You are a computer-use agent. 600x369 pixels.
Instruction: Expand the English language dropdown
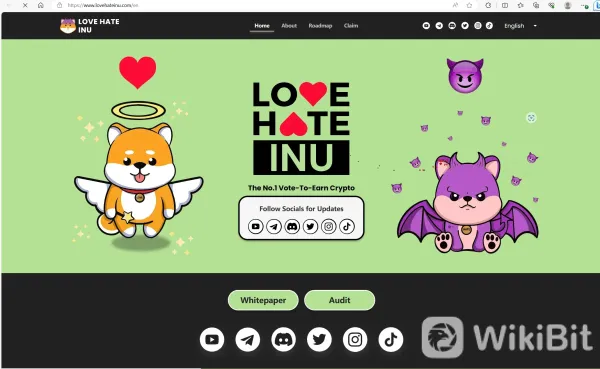[x=520, y=26]
